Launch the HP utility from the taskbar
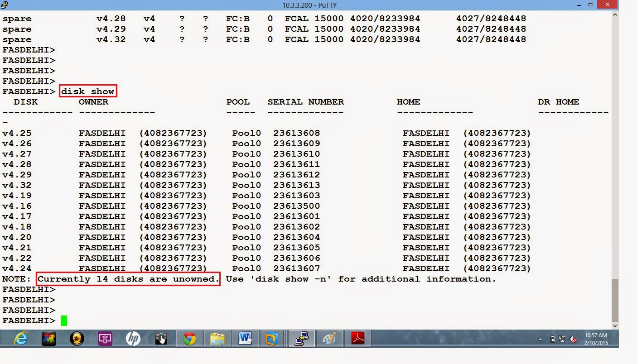The width and height of the screenshot is (637, 364). click(x=133, y=338)
